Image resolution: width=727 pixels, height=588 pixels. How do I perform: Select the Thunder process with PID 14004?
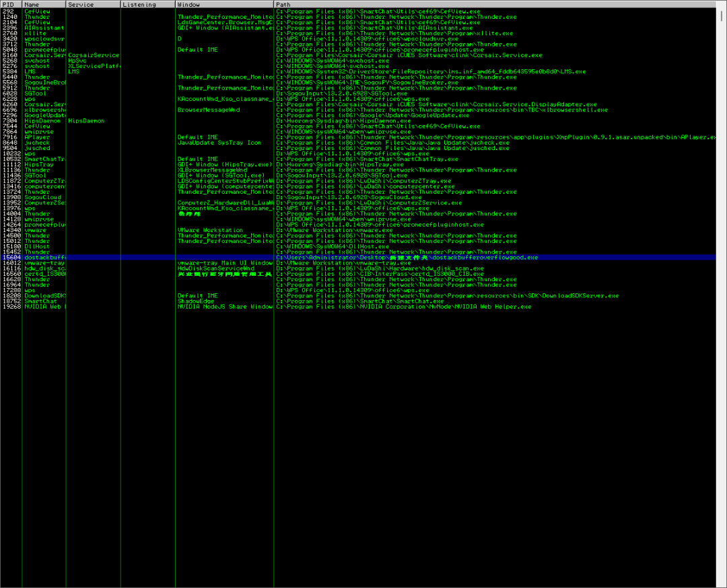click(x=358, y=214)
